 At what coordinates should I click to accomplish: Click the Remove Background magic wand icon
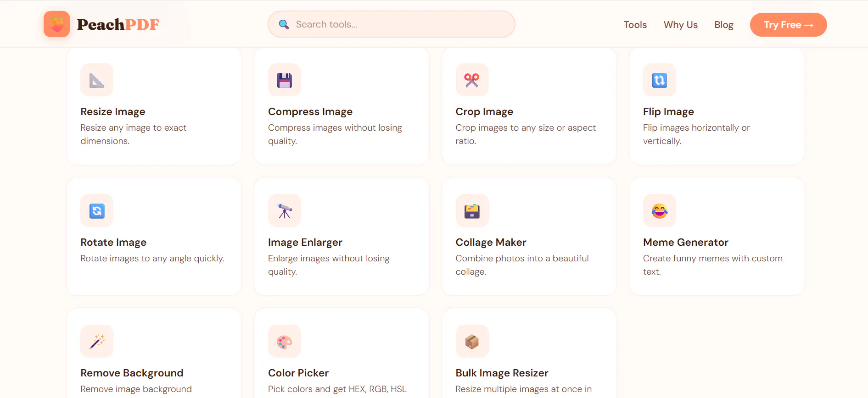point(97,342)
